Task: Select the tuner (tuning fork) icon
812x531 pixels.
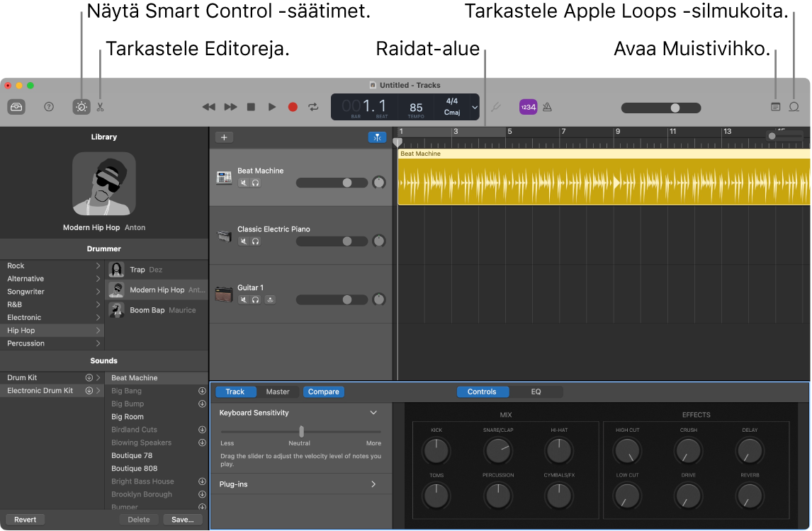Action: pos(495,107)
